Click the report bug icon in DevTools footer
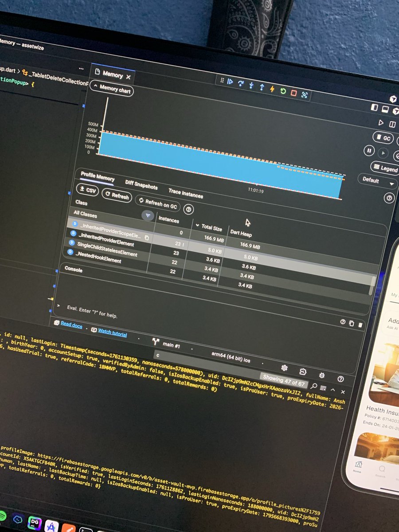399x532 pixels. point(321,376)
